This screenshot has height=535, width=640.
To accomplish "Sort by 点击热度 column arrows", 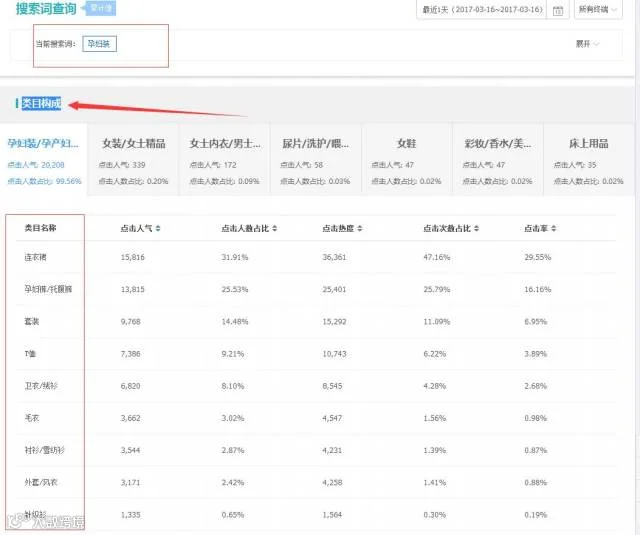I will 360,229.
